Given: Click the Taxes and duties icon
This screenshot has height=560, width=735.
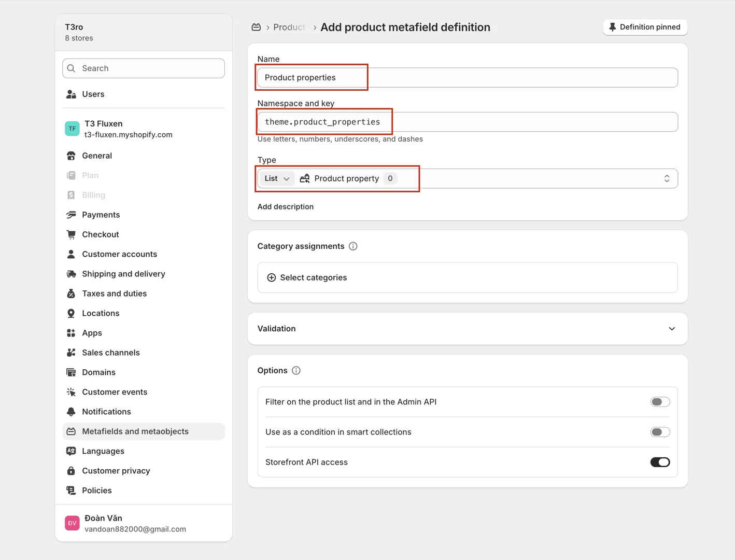Looking at the screenshot, I should (x=71, y=293).
